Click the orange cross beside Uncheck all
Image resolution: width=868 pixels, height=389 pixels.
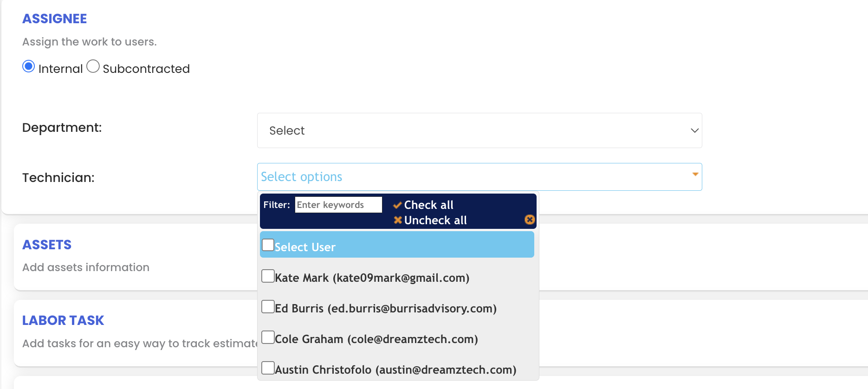pyautogui.click(x=398, y=220)
